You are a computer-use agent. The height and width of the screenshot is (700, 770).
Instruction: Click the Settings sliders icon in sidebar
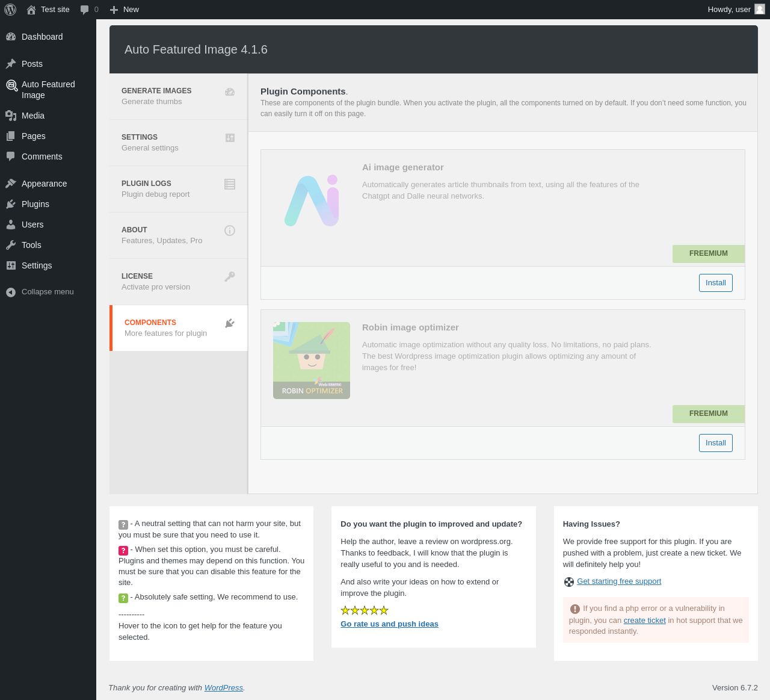(11, 265)
